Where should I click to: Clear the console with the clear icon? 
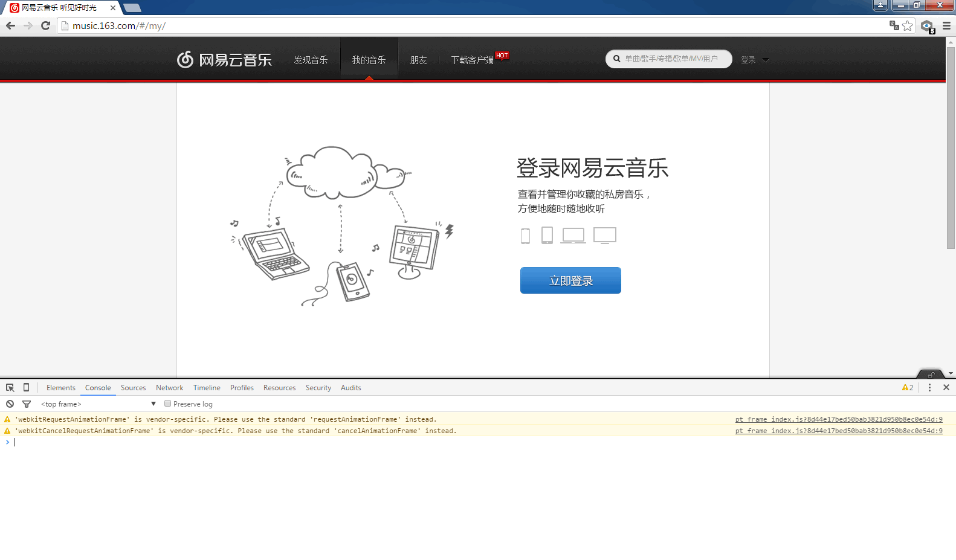pos(10,404)
